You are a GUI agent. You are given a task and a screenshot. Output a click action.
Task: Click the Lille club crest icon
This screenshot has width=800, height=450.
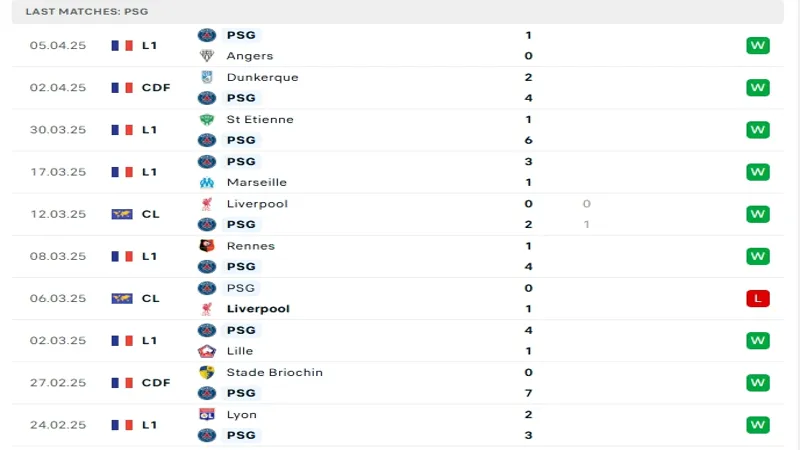207,351
